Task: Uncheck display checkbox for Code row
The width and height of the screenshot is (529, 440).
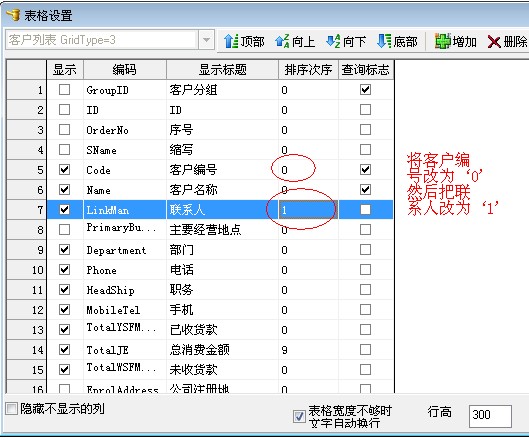Action: (x=64, y=169)
